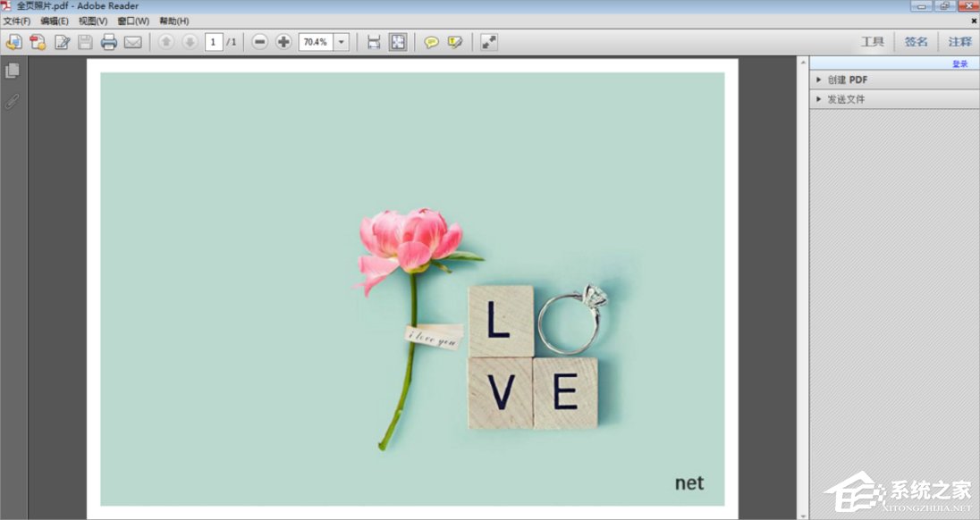Open the zoom percentage dropdown
The height and width of the screenshot is (520, 980).
[341, 42]
